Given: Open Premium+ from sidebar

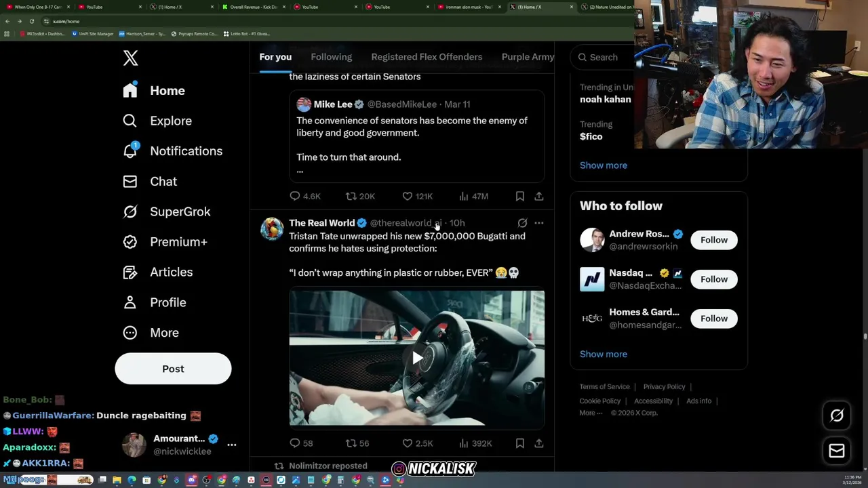Looking at the screenshot, I should (165, 242).
